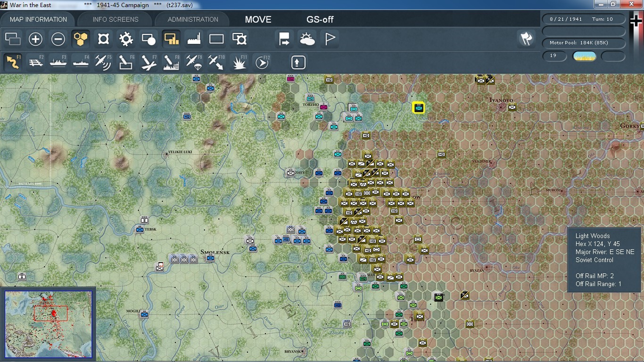The width and height of the screenshot is (644, 362).
Task: Select the F3 Naval transport ship icon
Action: (58, 62)
